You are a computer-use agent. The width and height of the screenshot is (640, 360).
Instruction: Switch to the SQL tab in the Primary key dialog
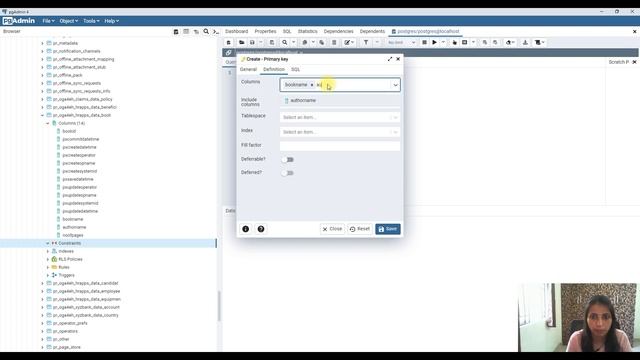[x=296, y=69]
